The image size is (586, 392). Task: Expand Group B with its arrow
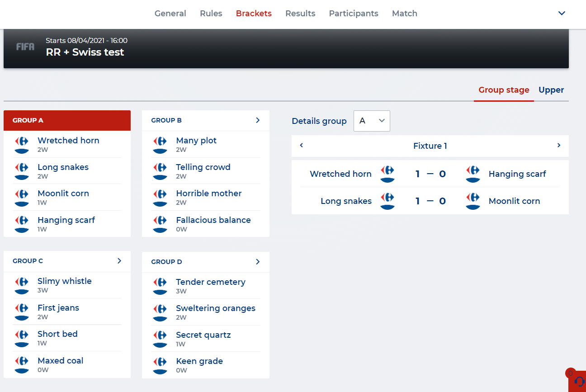[258, 120]
